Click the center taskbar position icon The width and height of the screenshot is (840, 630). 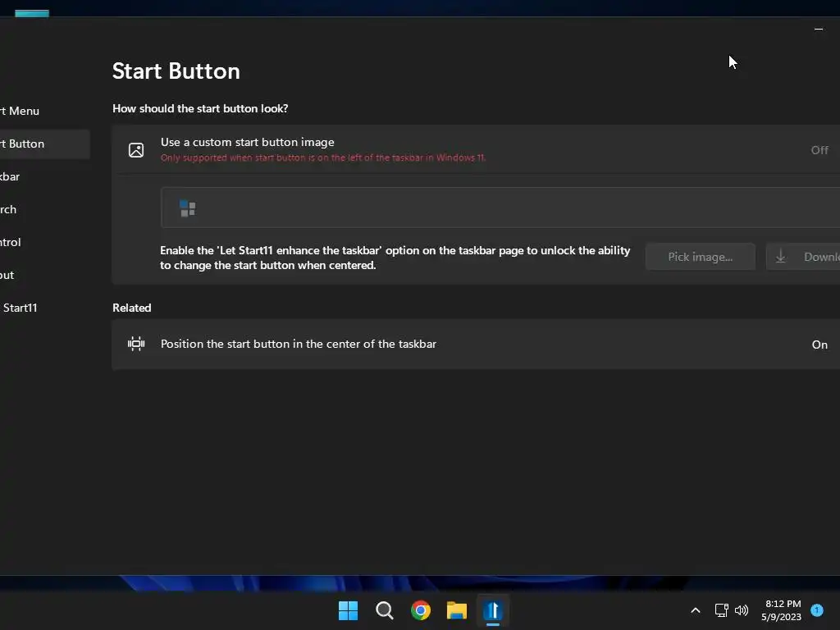136,344
